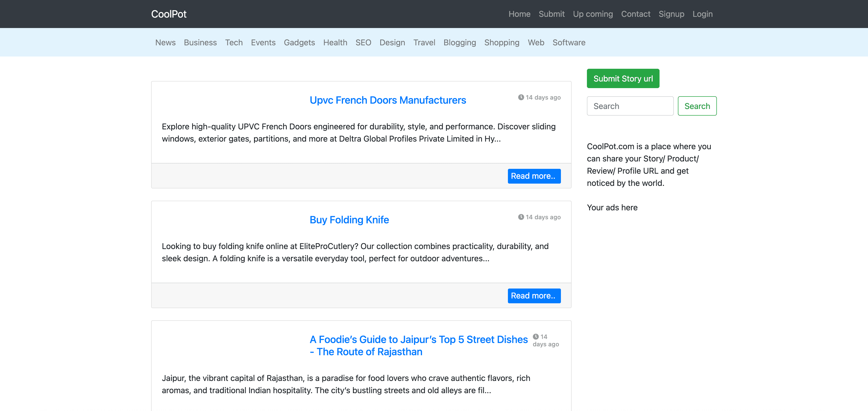This screenshot has height=411, width=868.
Task: Click clock icon on Upvc French Doors story
Action: click(x=521, y=97)
